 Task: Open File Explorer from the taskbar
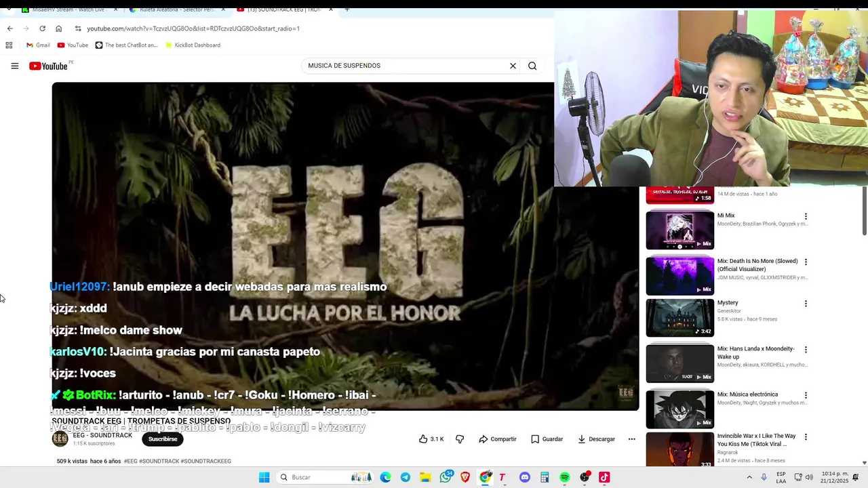pyautogui.click(x=425, y=477)
